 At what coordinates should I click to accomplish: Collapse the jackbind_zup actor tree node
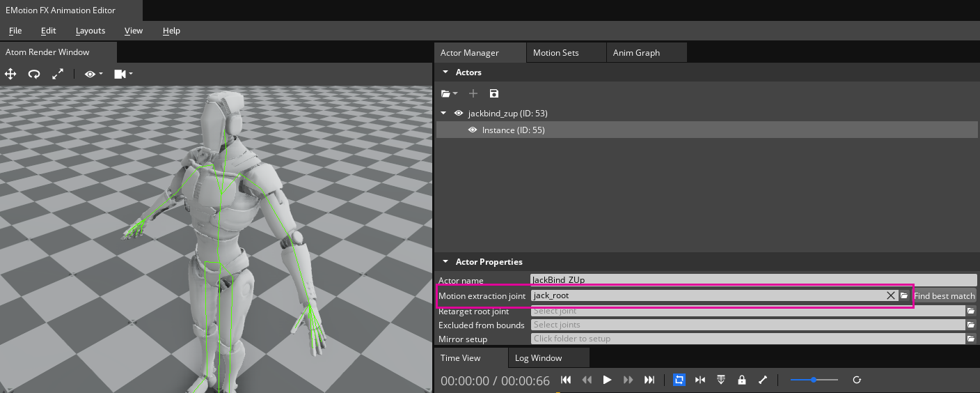(444, 113)
